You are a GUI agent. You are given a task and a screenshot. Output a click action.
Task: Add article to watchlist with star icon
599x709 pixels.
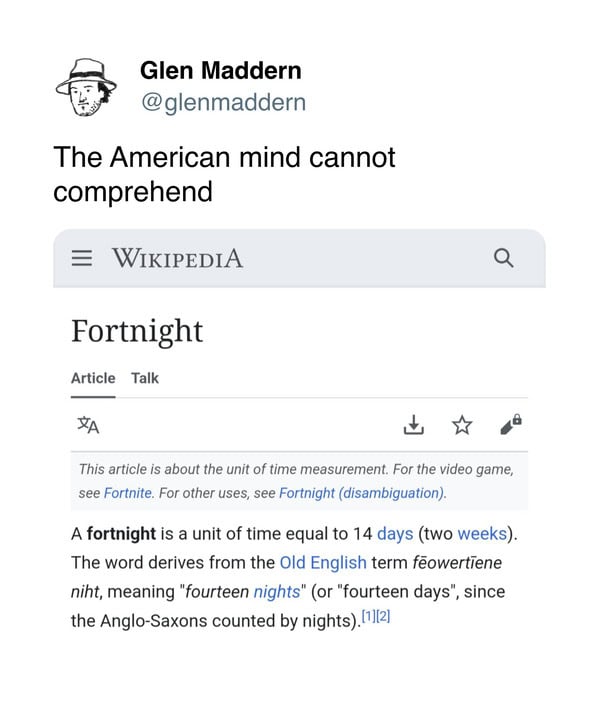click(462, 425)
